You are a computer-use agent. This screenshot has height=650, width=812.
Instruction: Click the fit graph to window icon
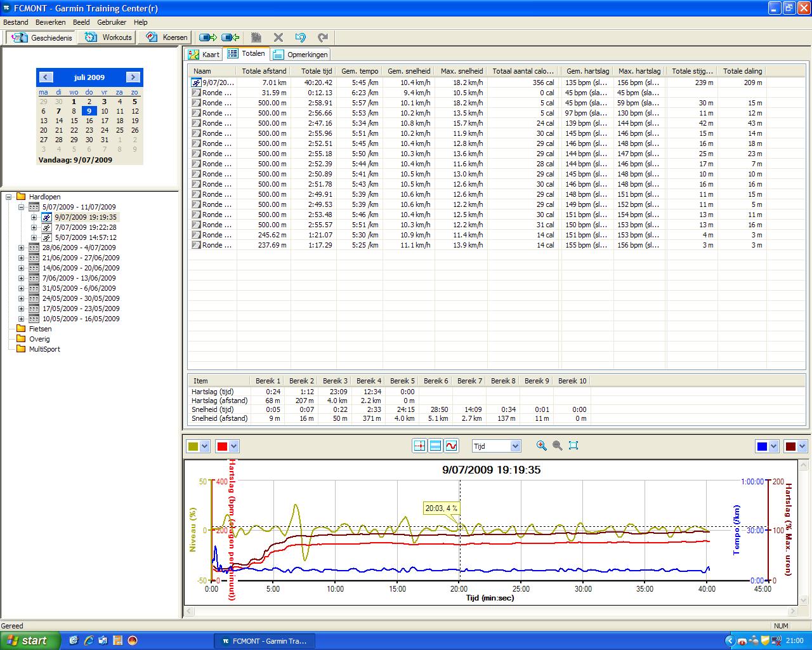[573, 446]
